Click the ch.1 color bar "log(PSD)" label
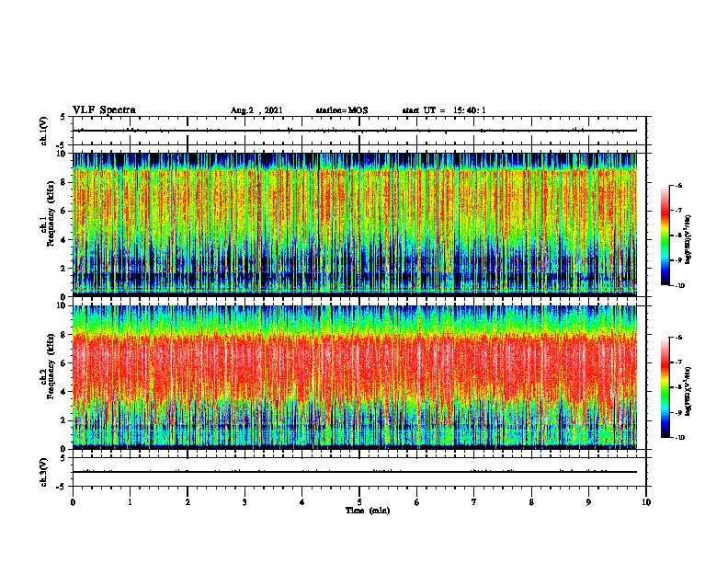This screenshot has height=563, width=728. [688, 240]
